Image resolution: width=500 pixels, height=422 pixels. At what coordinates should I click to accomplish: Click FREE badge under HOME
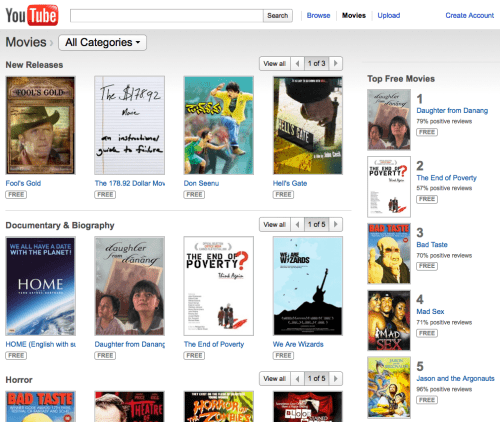click(16, 356)
